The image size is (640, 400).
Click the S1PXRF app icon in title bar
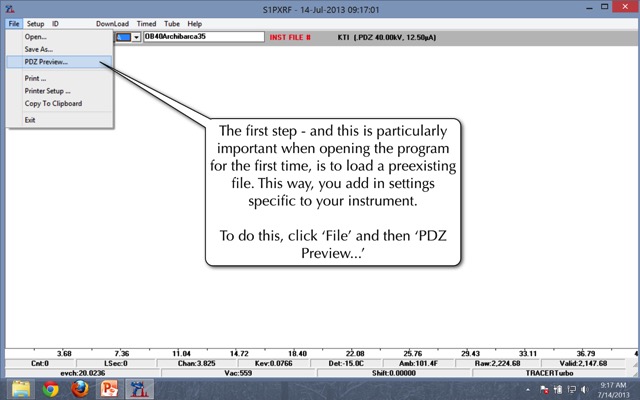(10, 9)
